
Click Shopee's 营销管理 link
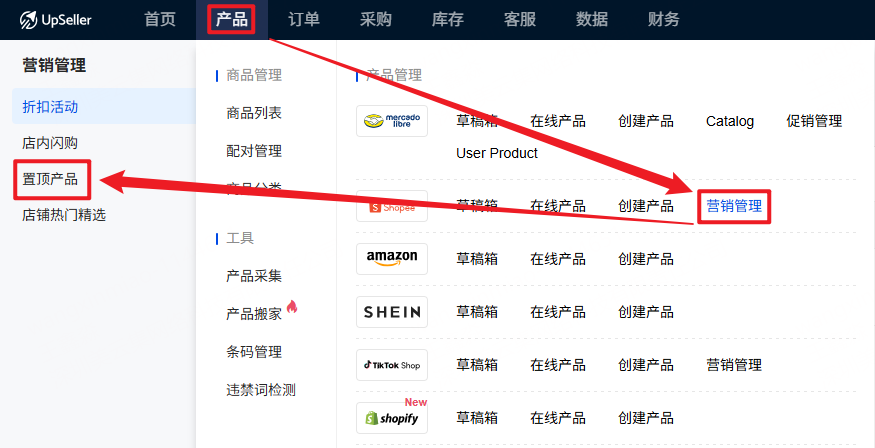pyautogui.click(x=734, y=206)
